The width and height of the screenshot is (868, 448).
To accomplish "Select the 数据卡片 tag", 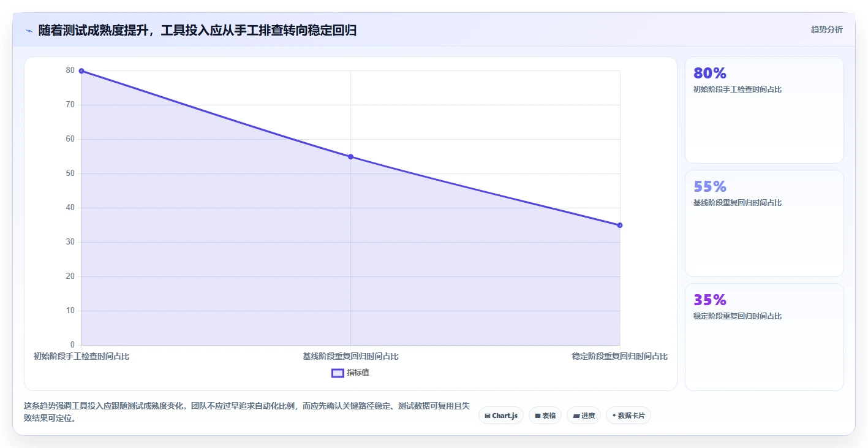I will 628,416.
